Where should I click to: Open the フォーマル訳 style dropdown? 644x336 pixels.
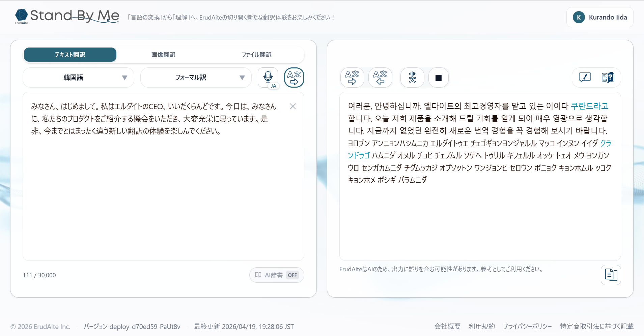tap(196, 77)
